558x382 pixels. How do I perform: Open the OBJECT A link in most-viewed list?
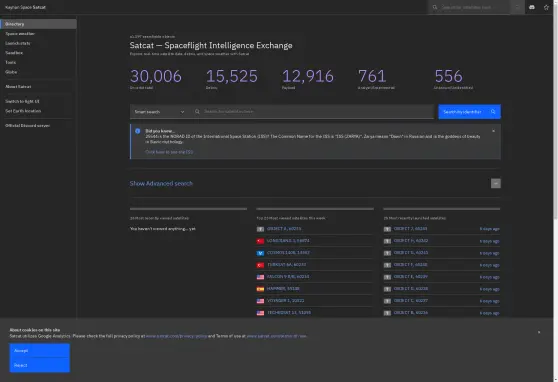[284, 229]
